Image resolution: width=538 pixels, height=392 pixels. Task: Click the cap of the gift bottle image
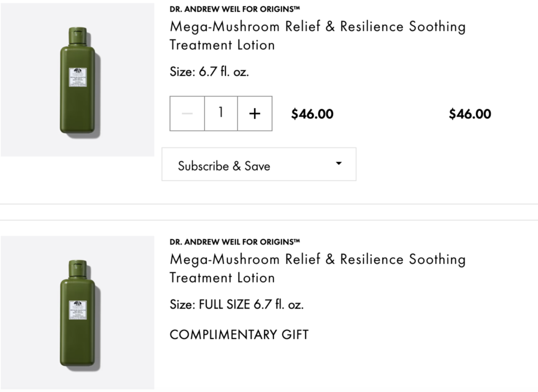point(77,268)
